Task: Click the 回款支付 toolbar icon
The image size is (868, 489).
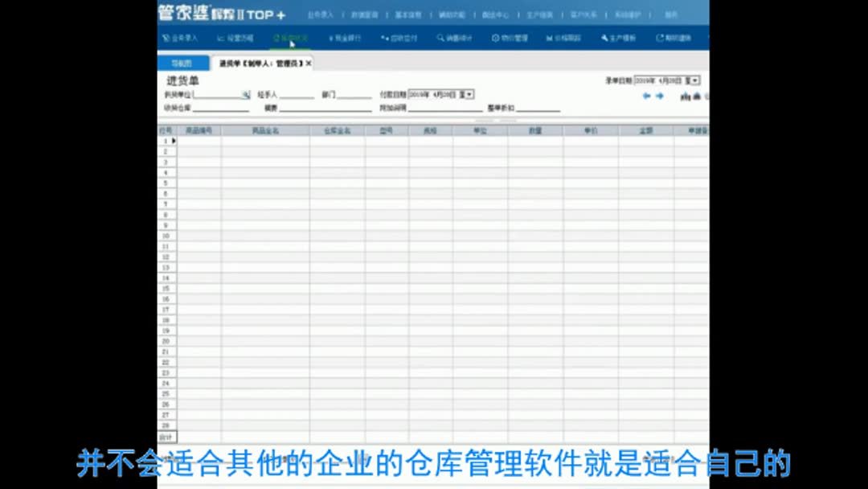Action: (399, 37)
